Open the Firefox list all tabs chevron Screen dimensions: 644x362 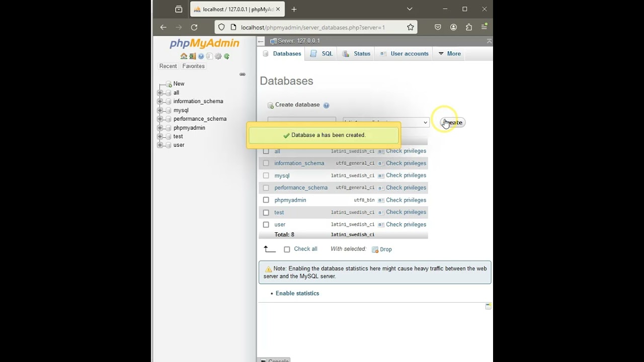click(410, 9)
